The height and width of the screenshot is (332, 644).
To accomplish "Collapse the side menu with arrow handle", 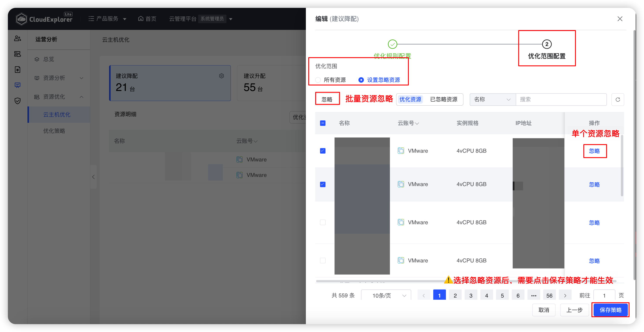I will [93, 177].
